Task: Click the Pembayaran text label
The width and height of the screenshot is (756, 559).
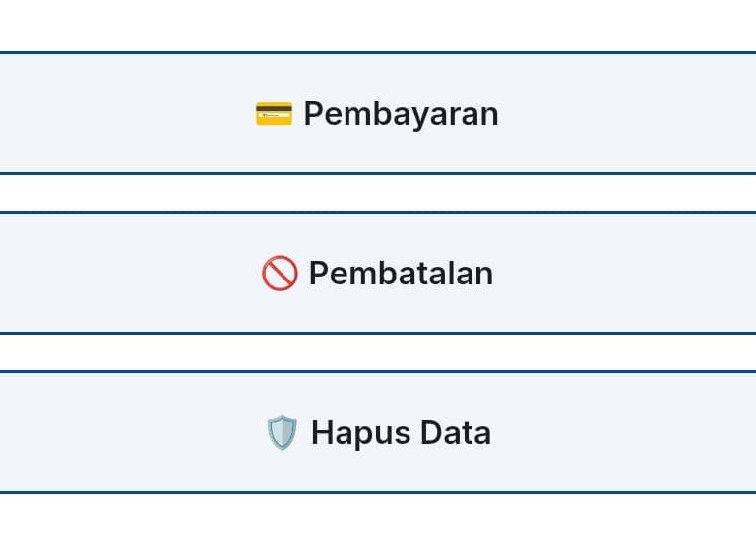Action: tap(401, 114)
